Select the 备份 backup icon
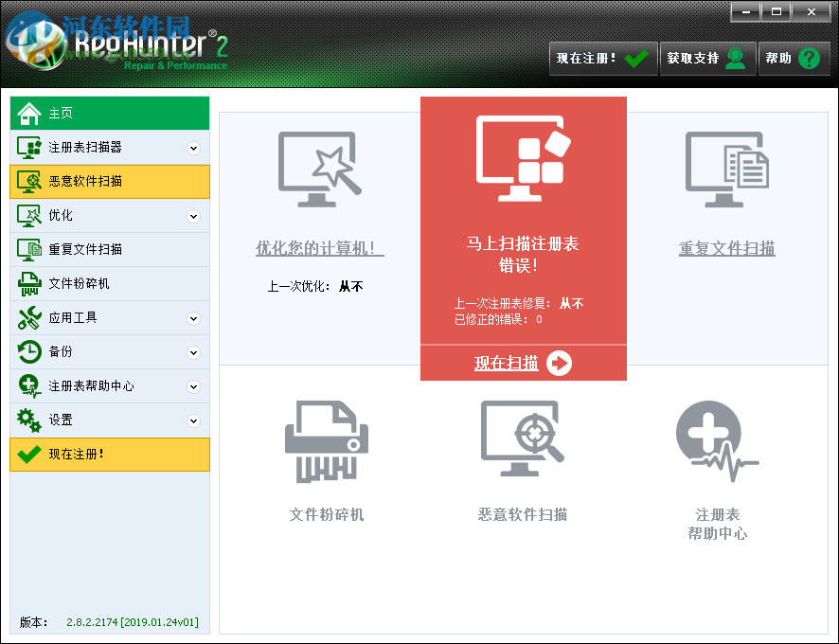The height and width of the screenshot is (644, 839). tap(28, 351)
